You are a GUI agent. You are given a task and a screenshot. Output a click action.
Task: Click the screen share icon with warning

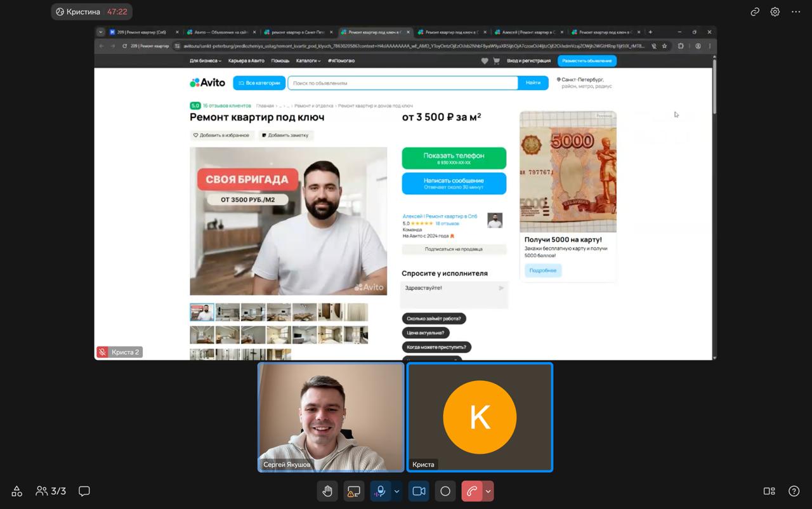point(354,491)
